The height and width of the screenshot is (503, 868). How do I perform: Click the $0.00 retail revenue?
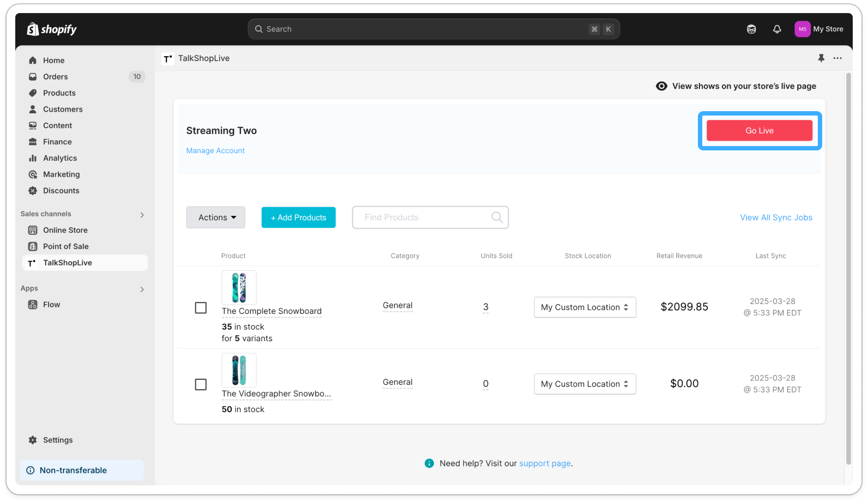click(x=684, y=384)
